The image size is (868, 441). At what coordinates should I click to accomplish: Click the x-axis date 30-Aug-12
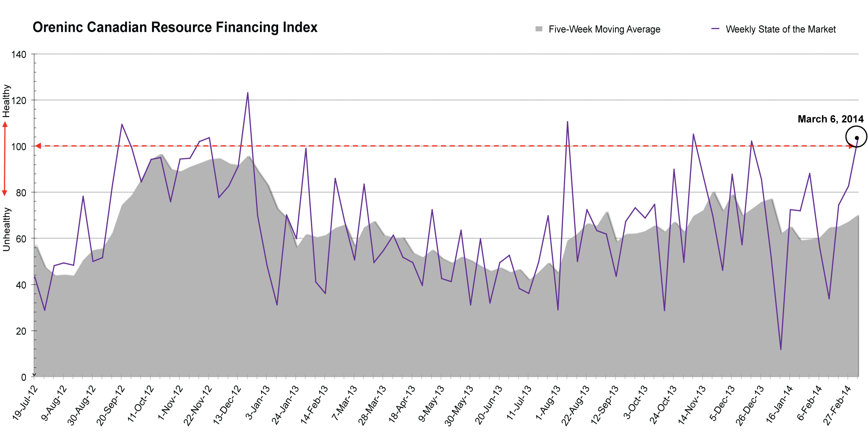[82, 405]
